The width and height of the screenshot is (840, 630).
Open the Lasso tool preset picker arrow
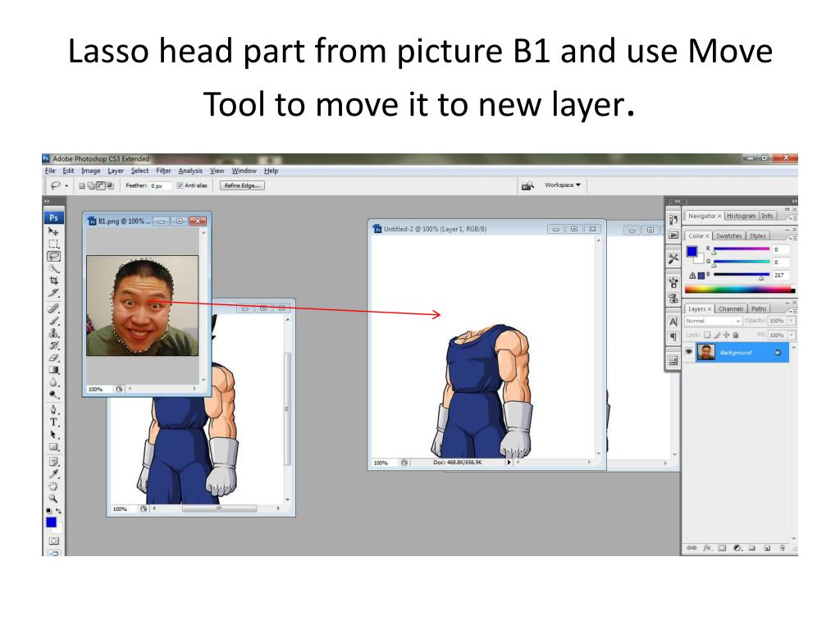[66, 186]
